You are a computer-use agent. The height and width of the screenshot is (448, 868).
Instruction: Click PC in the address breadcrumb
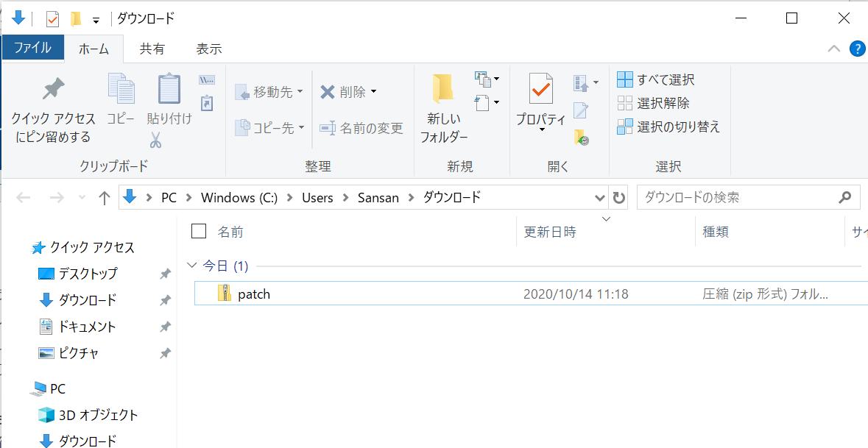click(169, 197)
